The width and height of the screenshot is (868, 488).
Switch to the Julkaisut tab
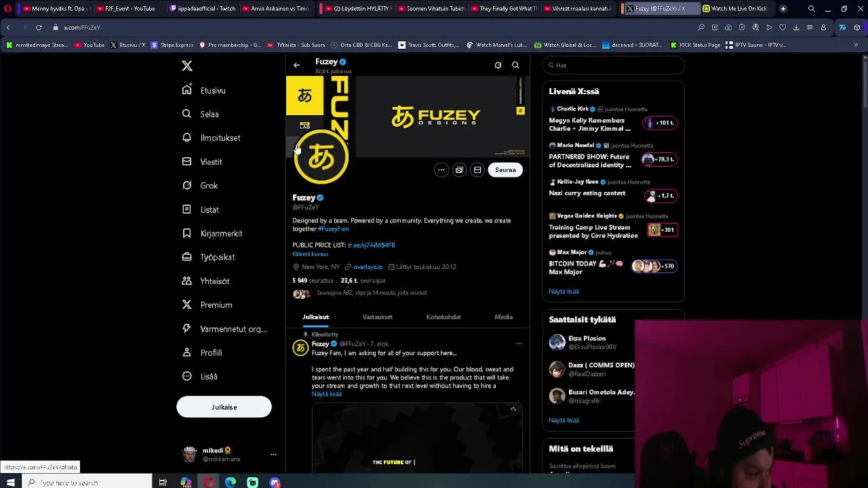pyautogui.click(x=315, y=317)
